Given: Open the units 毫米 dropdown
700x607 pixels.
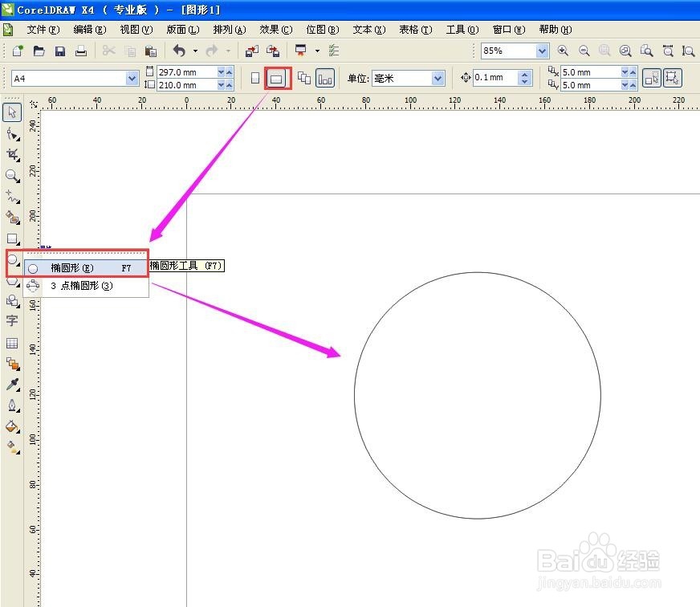Looking at the screenshot, I should pyautogui.click(x=438, y=79).
